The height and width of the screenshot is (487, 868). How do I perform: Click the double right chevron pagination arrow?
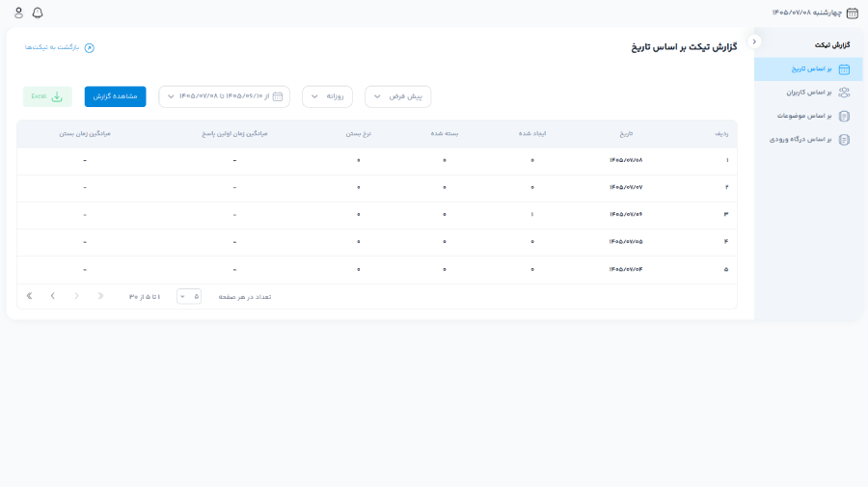point(100,296)
